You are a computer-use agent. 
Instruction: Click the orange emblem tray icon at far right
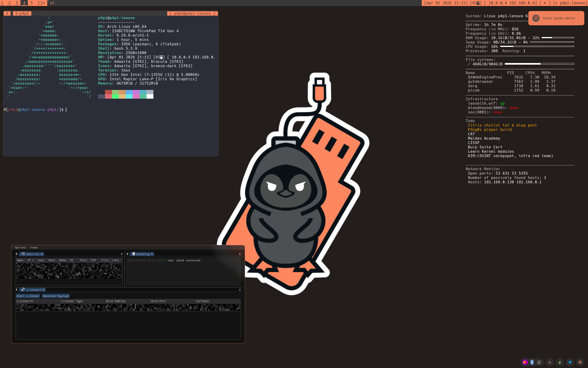pyautogui.click(x=580, y=362)
